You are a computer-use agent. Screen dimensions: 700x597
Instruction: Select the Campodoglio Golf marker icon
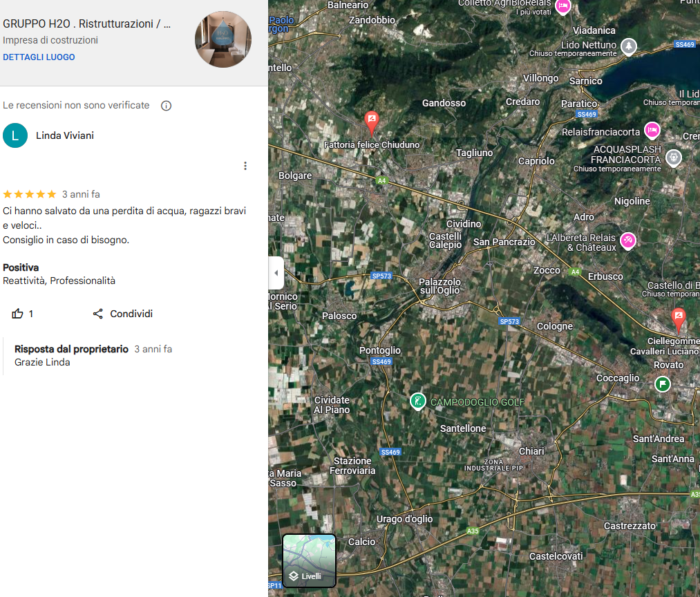click(x=418, y=401)
